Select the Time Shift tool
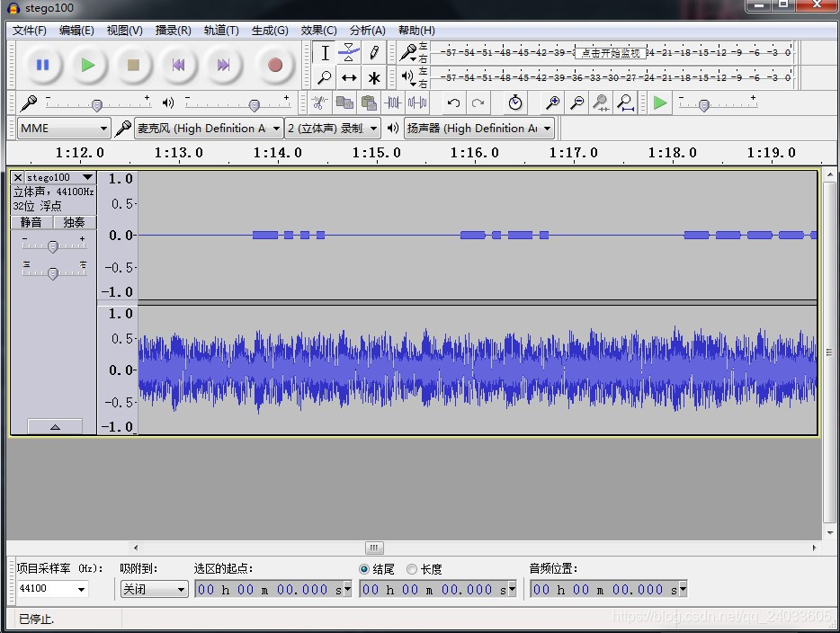Image resolution: width=840 pixels, height=633 pixels. click(349, 77)
